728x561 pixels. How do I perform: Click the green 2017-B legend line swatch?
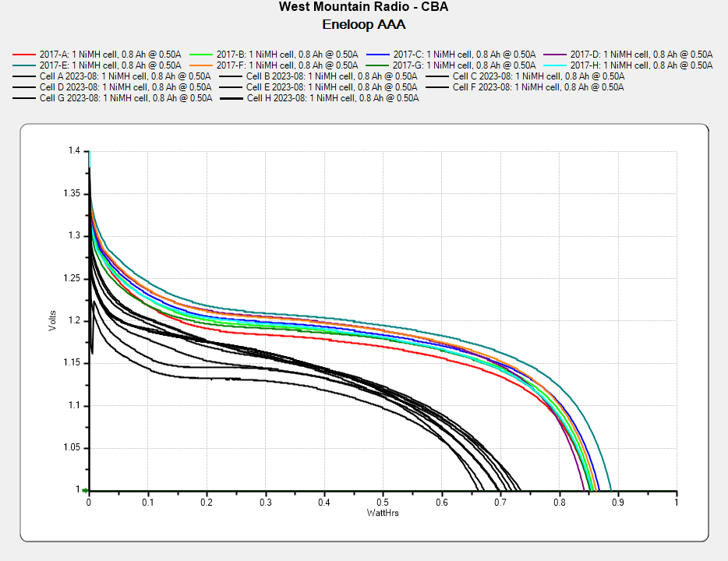coord(202,55)
